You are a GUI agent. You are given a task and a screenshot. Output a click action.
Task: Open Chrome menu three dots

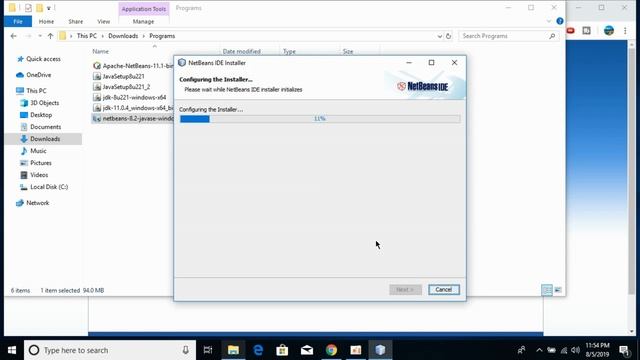pos(625,31)
